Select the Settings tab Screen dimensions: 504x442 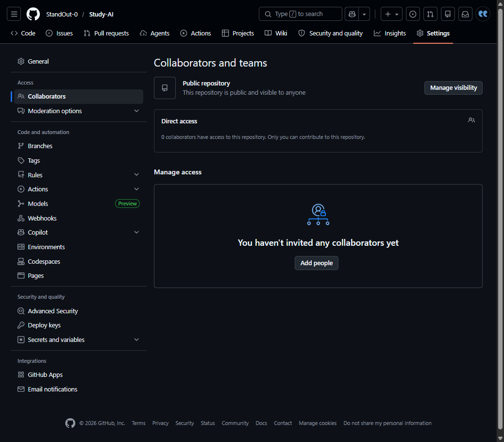(433, 33)
